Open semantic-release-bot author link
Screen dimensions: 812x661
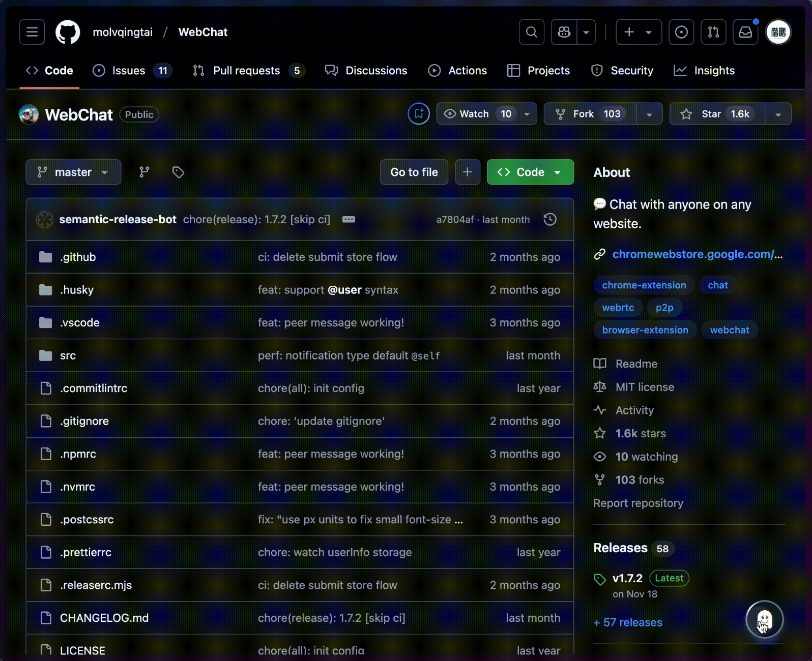click(118, 219)
